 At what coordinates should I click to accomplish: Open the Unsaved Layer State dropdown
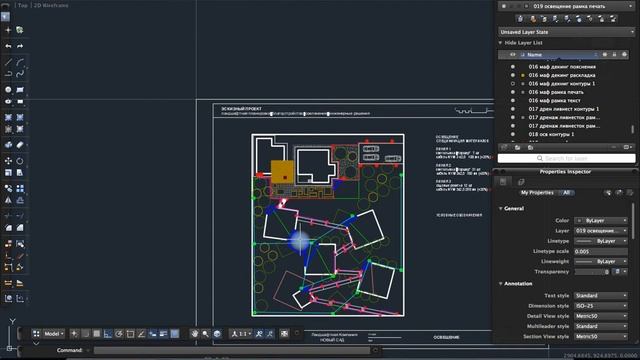[567, 32]
